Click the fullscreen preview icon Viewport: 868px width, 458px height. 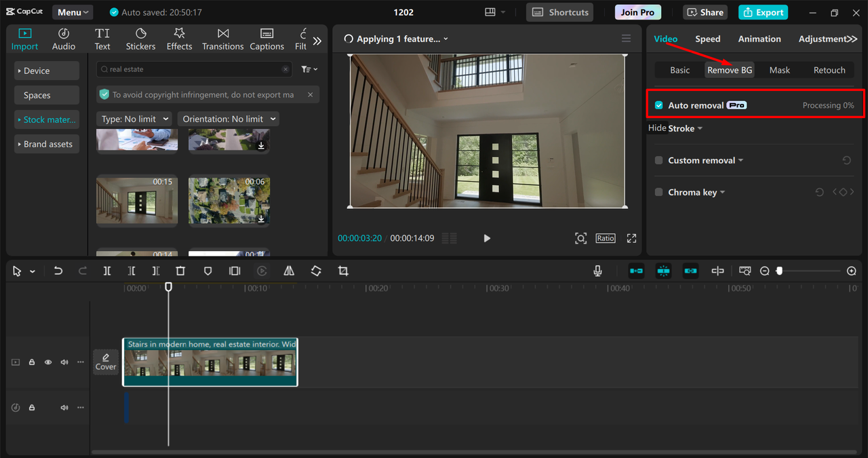[x=631, y=238]
